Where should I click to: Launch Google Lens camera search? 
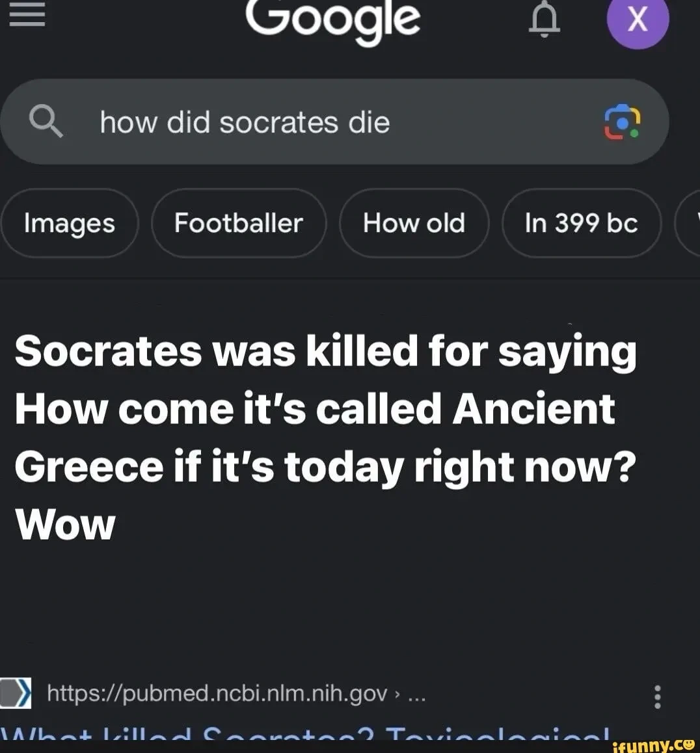pos(622,122)
